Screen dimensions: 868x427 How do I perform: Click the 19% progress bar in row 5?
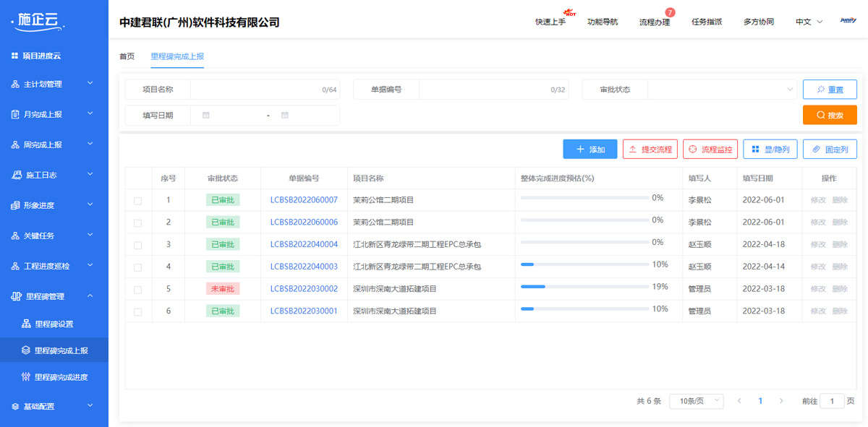(584, 287)
